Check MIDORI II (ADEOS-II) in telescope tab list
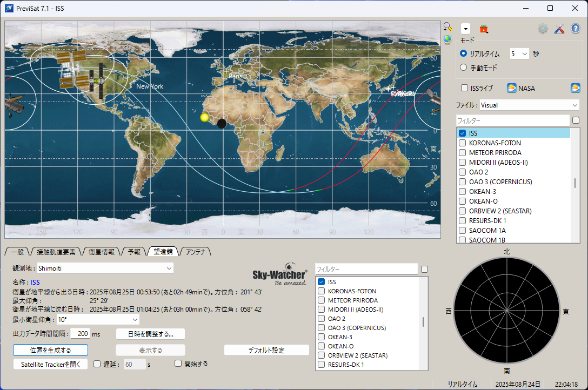The image size is (588, 390). coord(322,310)
